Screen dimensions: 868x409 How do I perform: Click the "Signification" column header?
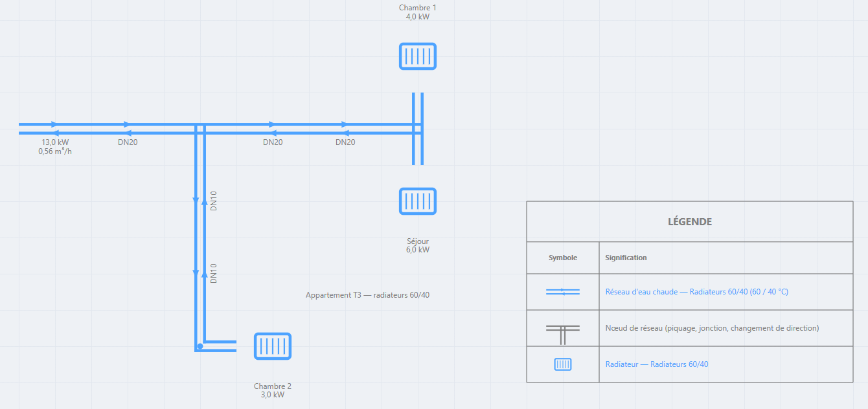[x=626, y=258]
